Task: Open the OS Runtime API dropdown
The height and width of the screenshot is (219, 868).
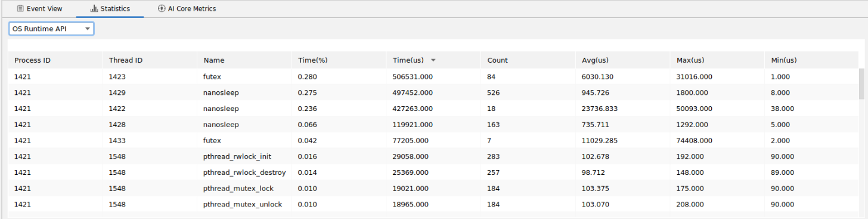Action: 51,29
